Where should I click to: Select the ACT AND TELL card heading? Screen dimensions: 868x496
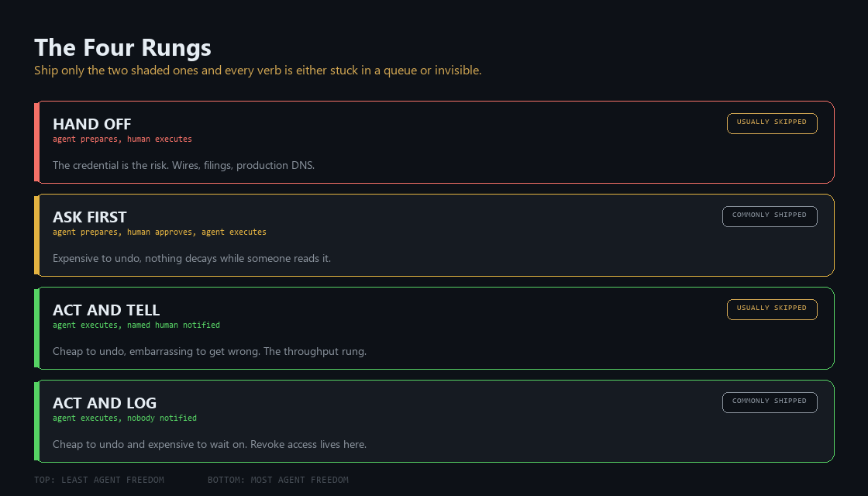106,310
